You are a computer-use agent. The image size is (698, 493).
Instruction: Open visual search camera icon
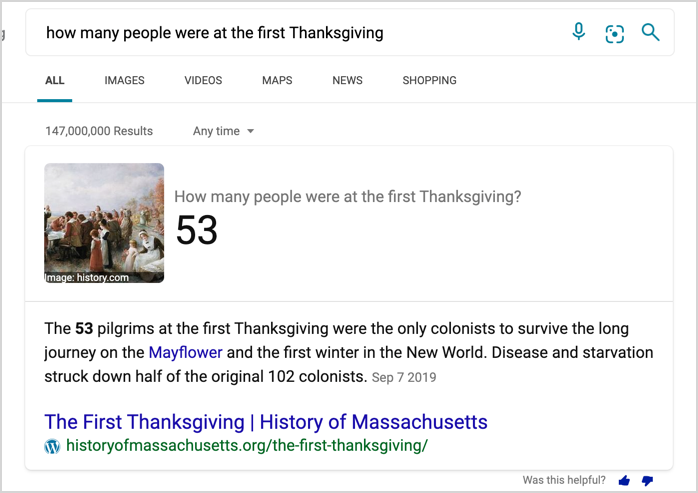pyautogui.click(x=614, y=34)
